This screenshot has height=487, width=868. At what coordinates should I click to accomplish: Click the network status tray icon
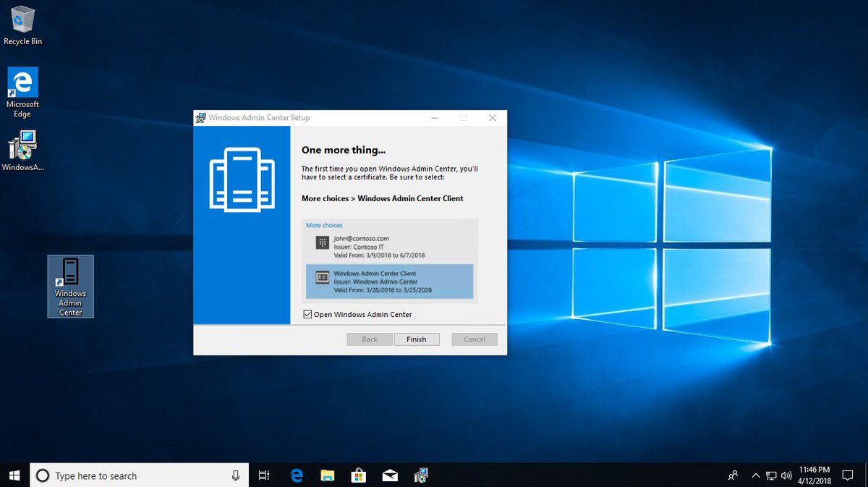[x=772, y=475]
